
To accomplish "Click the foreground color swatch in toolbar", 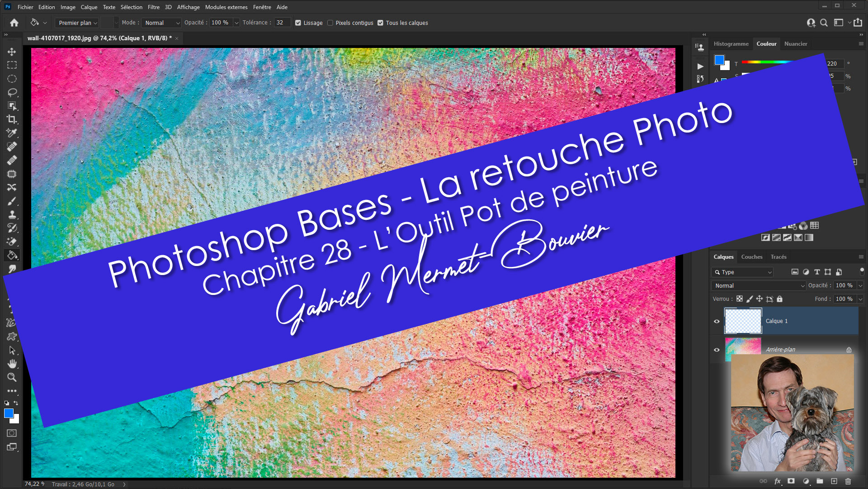I will (x=9, y=413).
